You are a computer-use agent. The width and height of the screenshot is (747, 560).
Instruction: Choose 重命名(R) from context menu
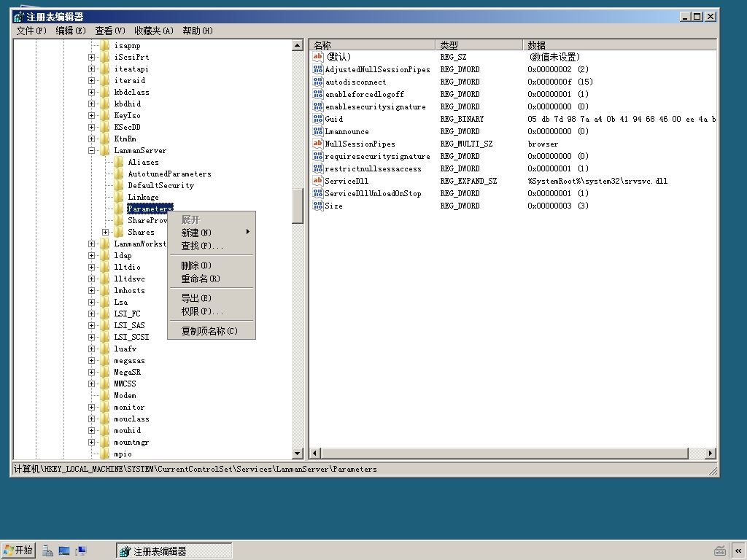(x=212, y=279)
